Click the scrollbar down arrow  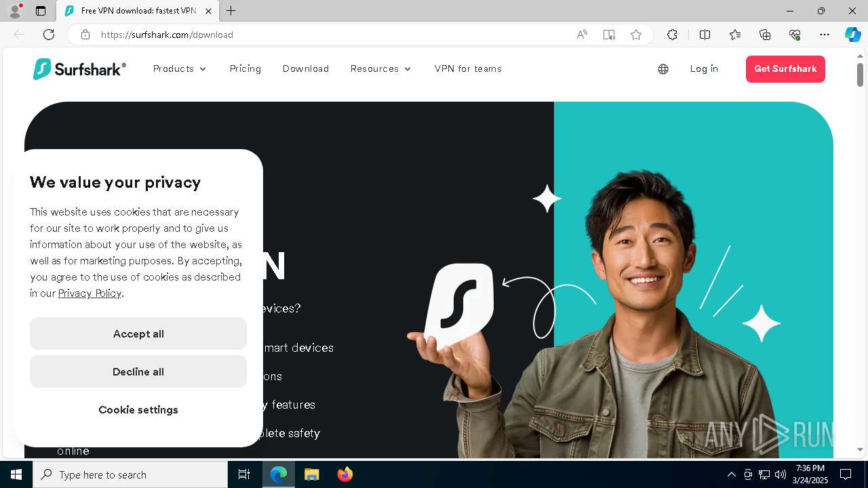click(860, 449)
